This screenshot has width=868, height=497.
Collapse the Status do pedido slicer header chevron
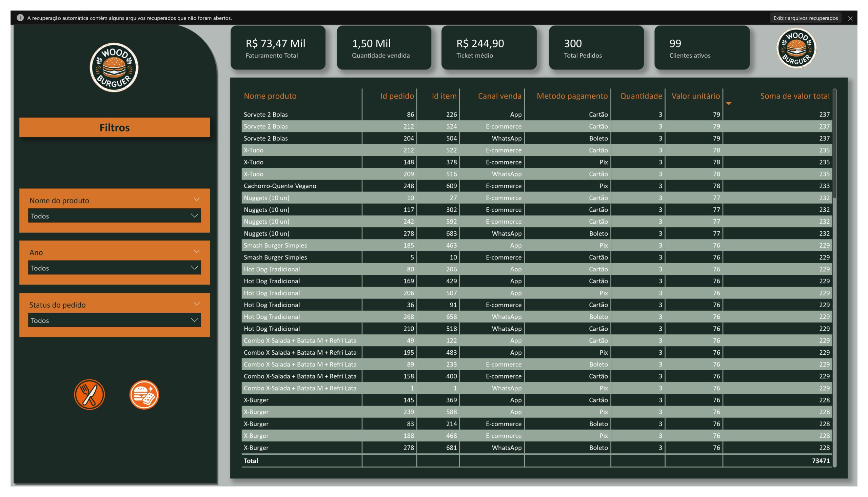[196, 304]
